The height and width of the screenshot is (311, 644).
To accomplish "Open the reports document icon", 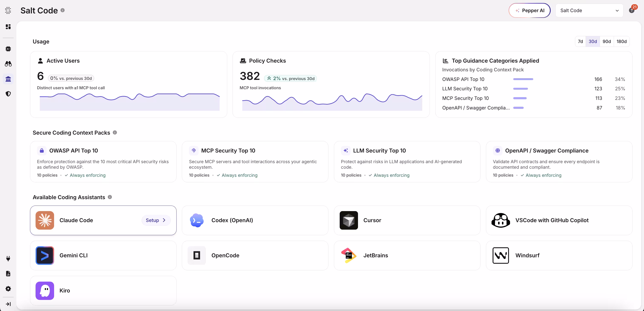I will tap(8, 274).
